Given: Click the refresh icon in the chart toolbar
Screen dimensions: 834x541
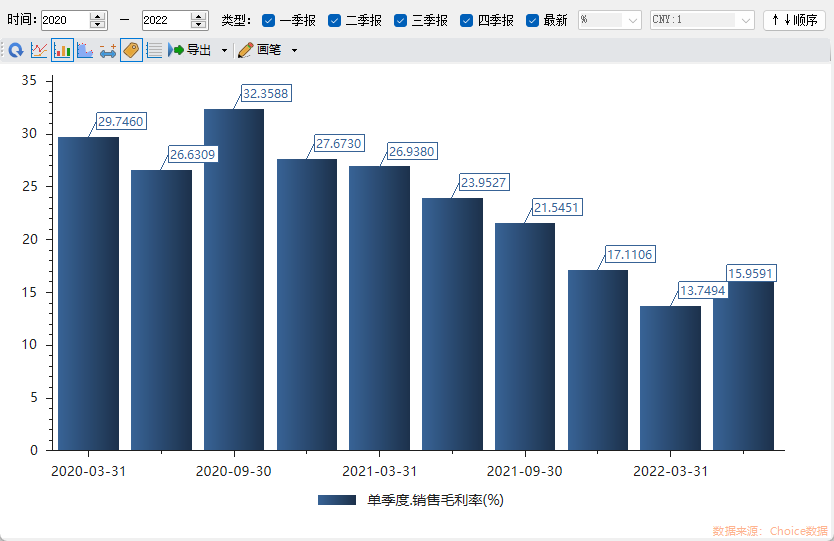Looking at the screenshot, I should [x=15, y=50].
